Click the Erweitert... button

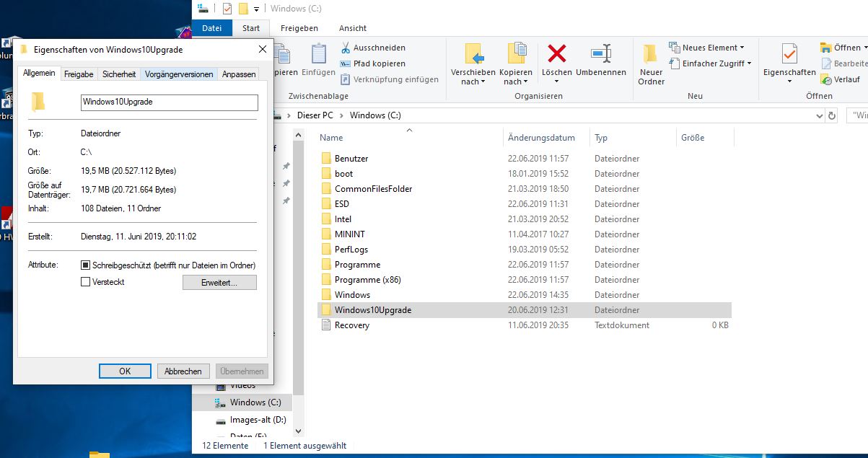tap(219, 283)
